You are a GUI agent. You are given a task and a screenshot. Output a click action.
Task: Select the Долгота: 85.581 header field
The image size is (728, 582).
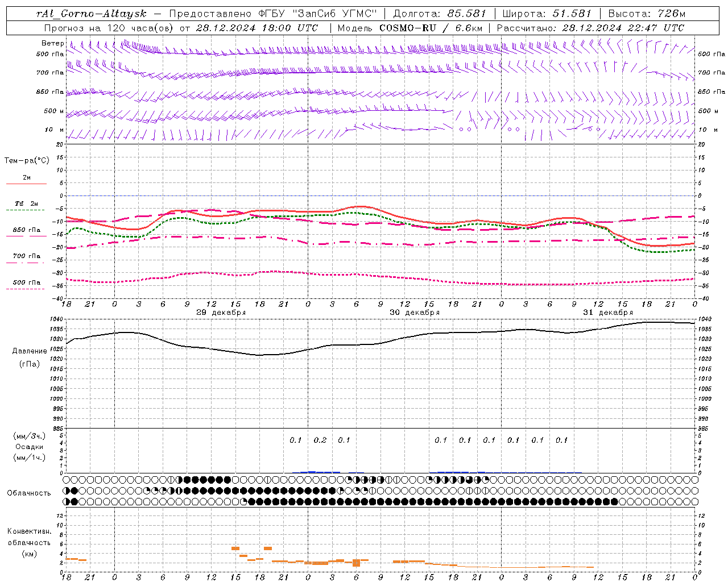[x=440, y=14]
